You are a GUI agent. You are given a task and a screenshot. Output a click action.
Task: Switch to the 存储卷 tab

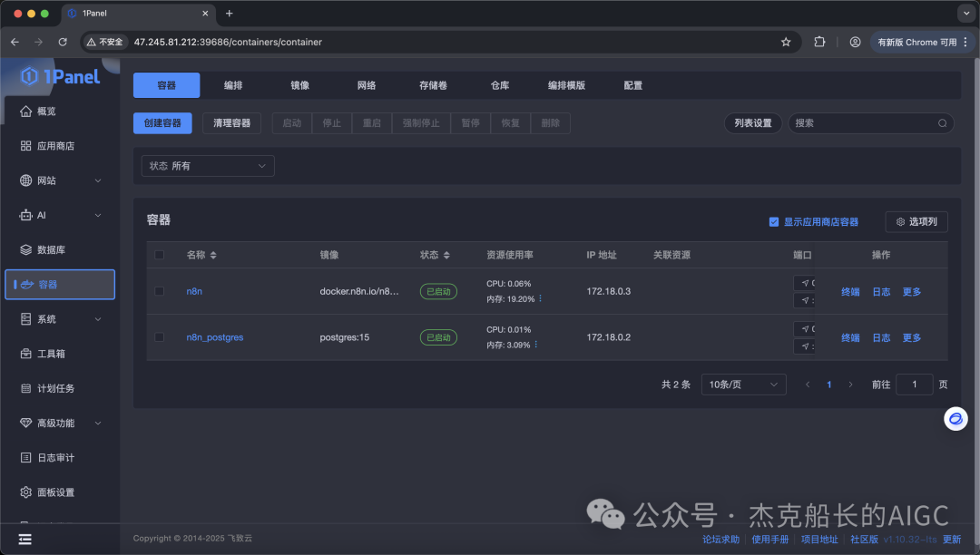point(433,85)
